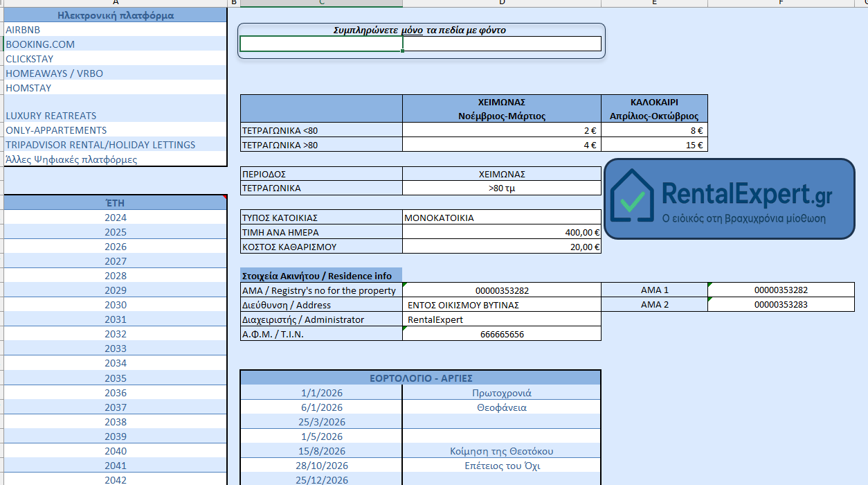Image resolution: width=868 pixels, height=485 pixels.
Task: Click the ΈΤΗ header cell
Action: pos(115,203)
